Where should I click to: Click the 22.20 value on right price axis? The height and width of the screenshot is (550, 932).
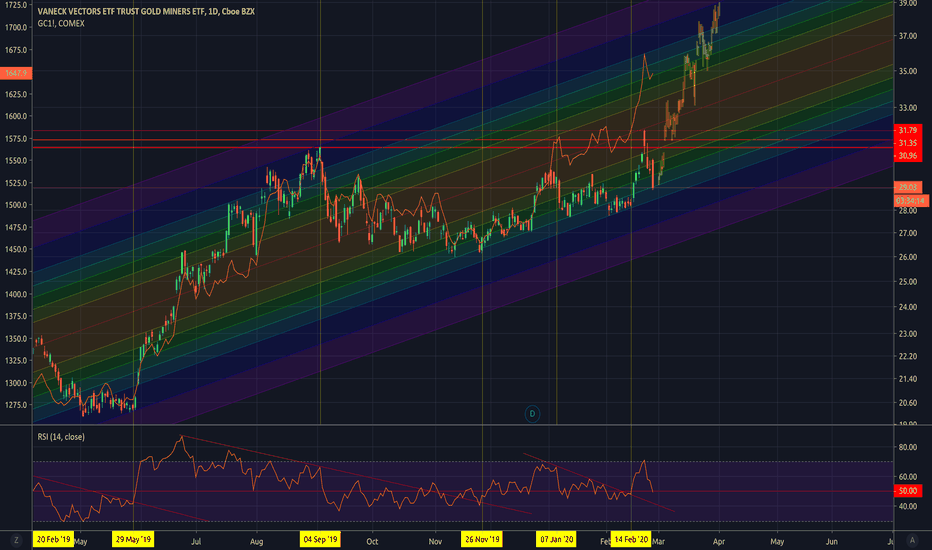coord(908,356)
